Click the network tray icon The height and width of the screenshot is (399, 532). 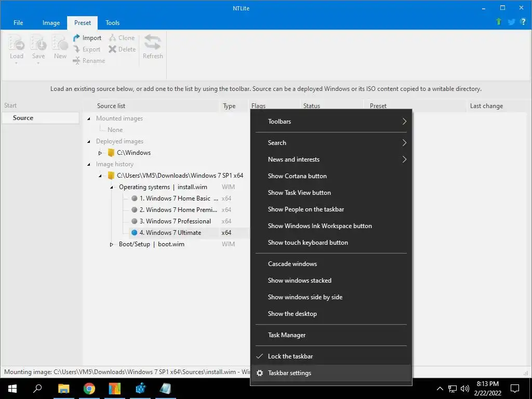click(x=453, y=389)
